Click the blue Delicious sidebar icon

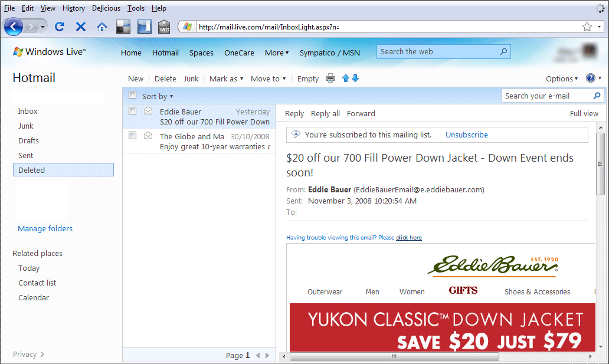click(x=144, y=27)
